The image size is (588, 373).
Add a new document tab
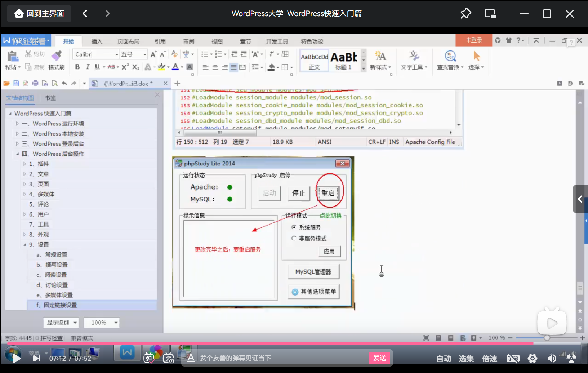[177, 83]
